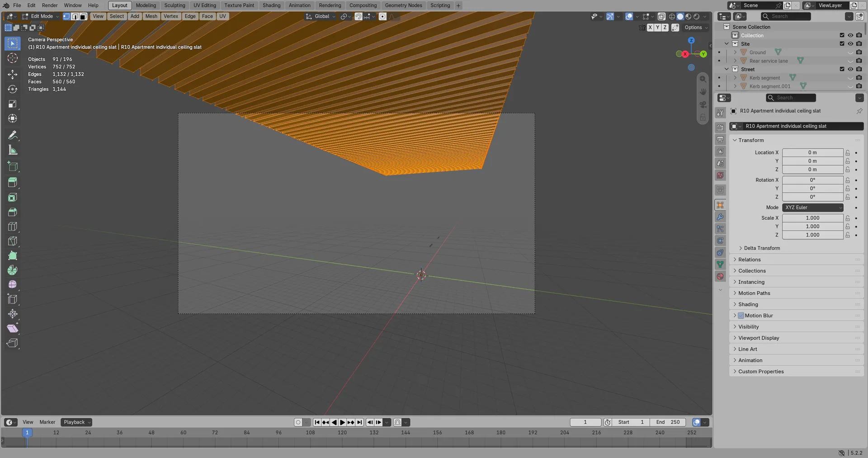Activate the Annotate pencil tool
868x458 pixels.
click(13, 135)
